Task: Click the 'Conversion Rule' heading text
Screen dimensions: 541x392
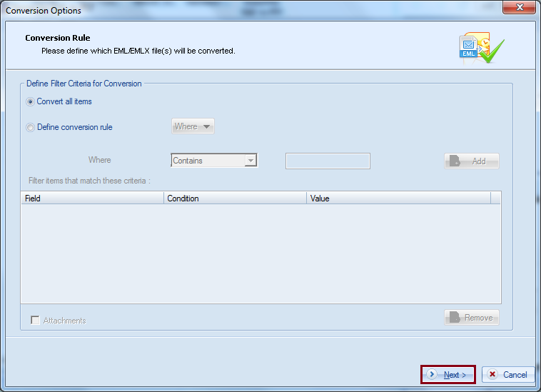Action: coord(58,38)
